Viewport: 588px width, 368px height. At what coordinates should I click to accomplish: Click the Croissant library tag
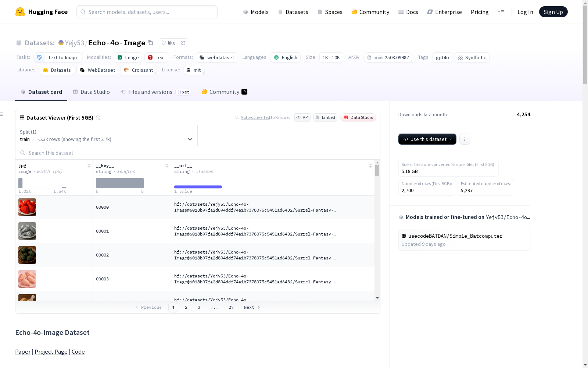coord(139,70)
